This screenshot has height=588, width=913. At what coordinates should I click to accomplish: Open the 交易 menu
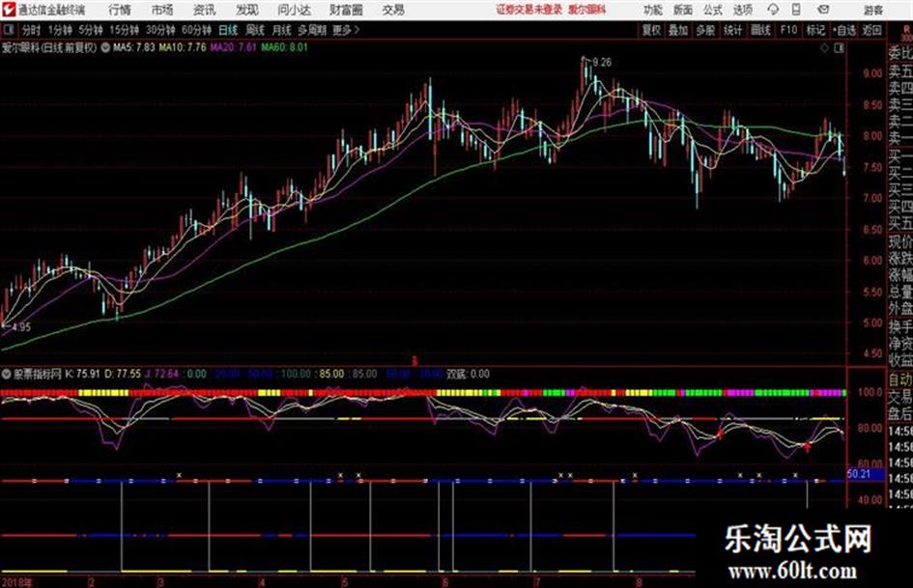click(393, 10)
